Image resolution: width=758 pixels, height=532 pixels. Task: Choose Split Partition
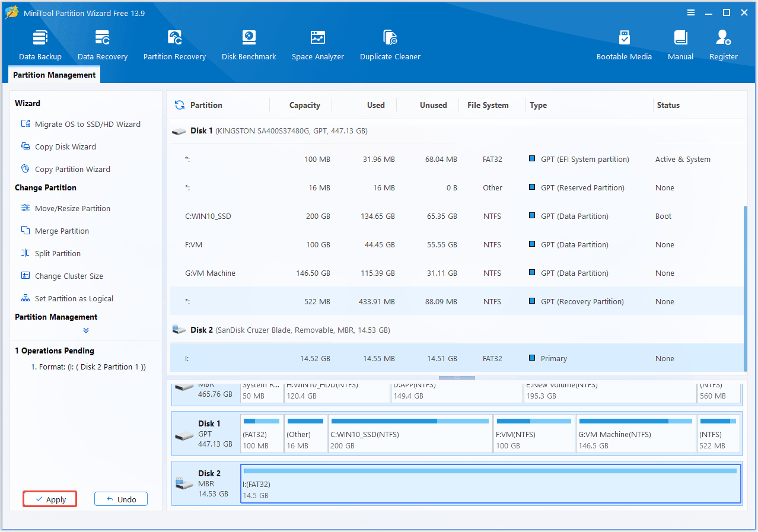pyautogui.click(x=50, y=253)
